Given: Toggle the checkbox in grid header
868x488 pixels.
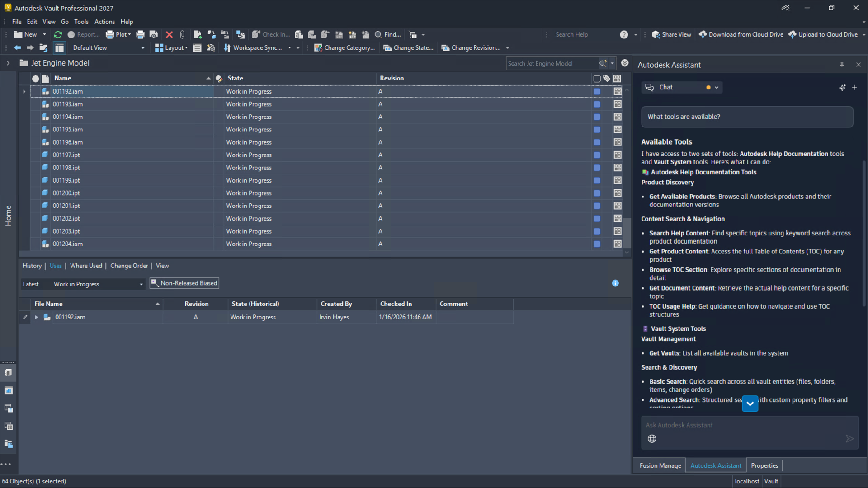Looking at the screenshot, I should [597, 79].
